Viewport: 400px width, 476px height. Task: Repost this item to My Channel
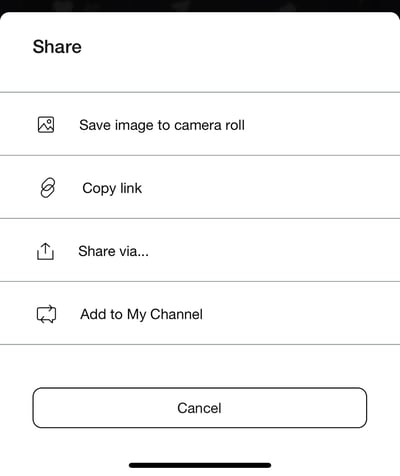(200, 313)
